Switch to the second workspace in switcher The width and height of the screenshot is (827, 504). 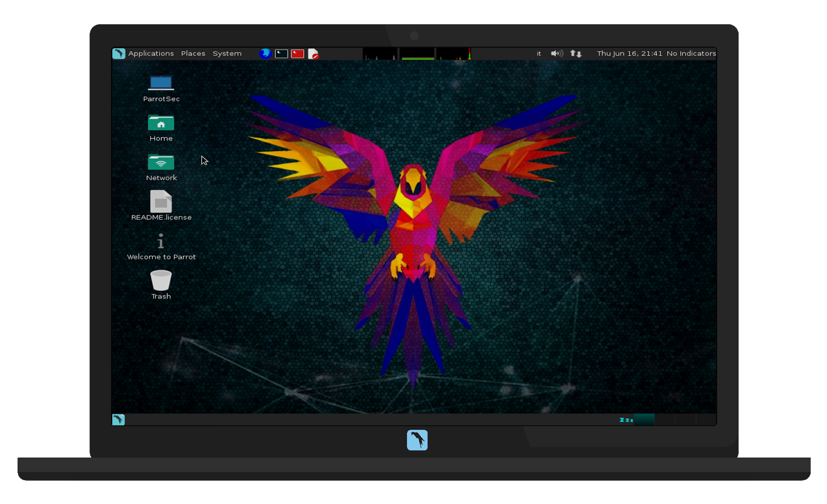point(665,419)
